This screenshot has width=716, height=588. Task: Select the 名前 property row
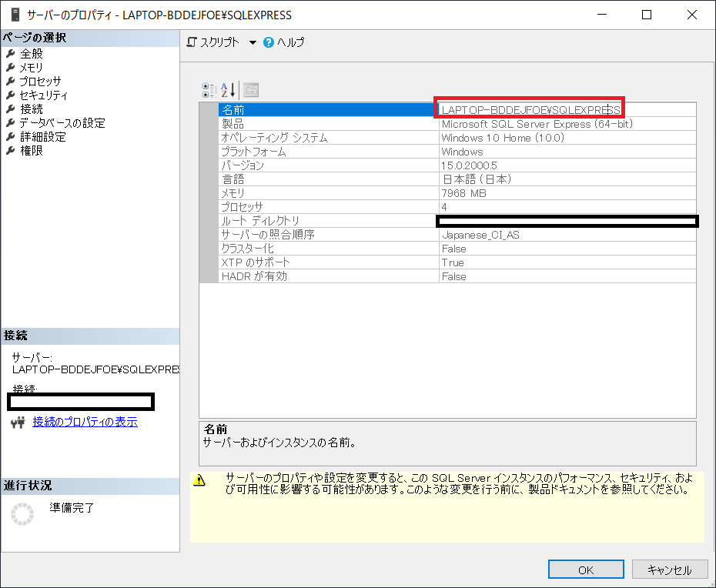pyautogui.click(x=457, y=109)
